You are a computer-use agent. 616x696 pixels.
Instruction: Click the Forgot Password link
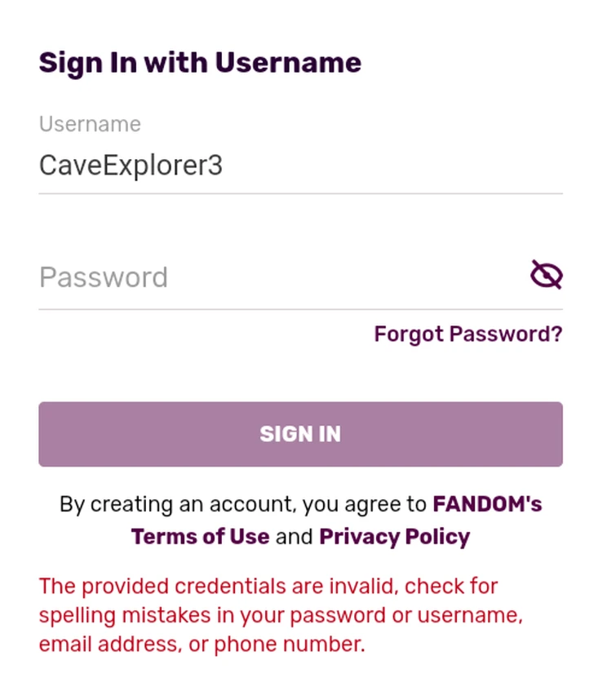coord(468,334)
